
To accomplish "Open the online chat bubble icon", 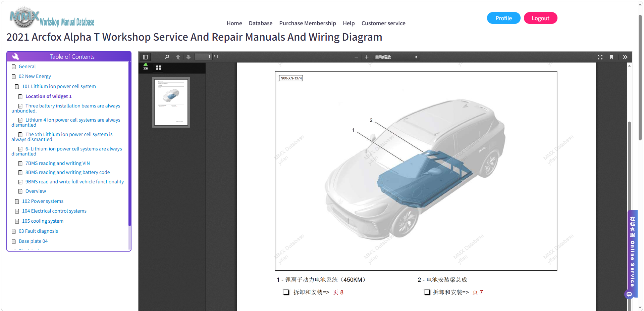I will point(629,294).
